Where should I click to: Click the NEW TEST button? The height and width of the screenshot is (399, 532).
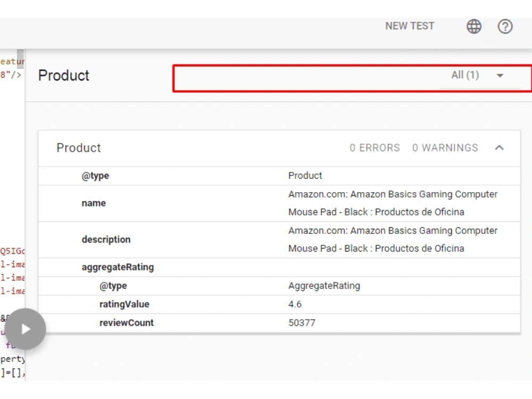coord(410,26)
